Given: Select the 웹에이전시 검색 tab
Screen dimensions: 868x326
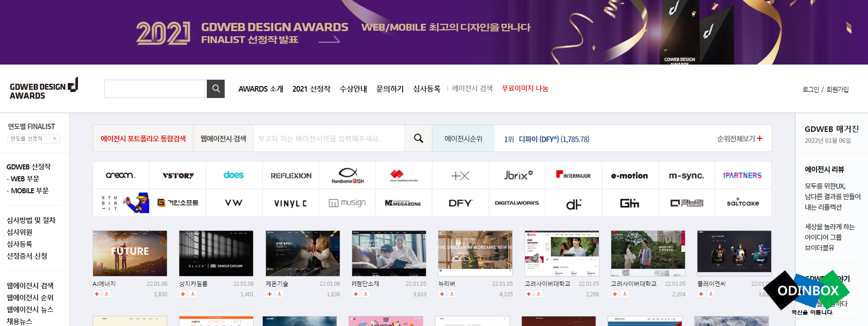Looking at the screenshot, I should (x=223, y=138).
